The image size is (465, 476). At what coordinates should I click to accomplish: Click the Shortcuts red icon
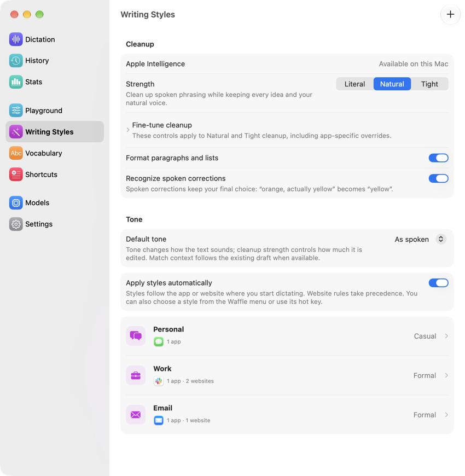click(16, 174)
